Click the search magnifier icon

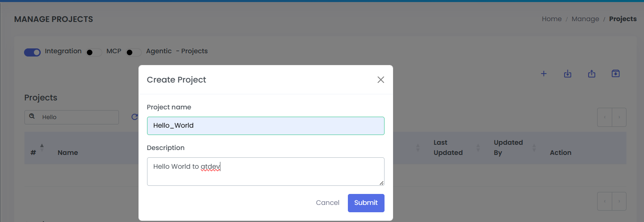32,117
